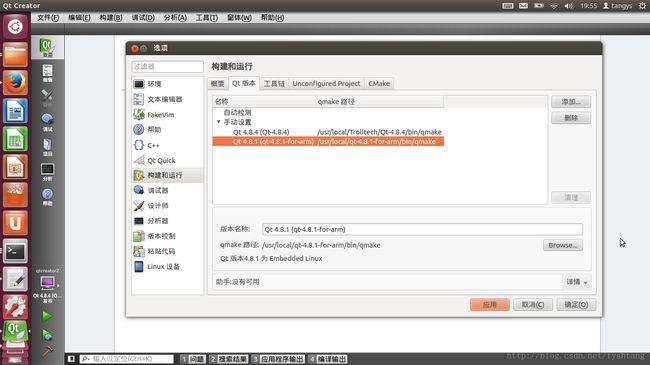The image size is (650, 365).
Task: Open the 文件(F) menu
Action: click(48, 17)
